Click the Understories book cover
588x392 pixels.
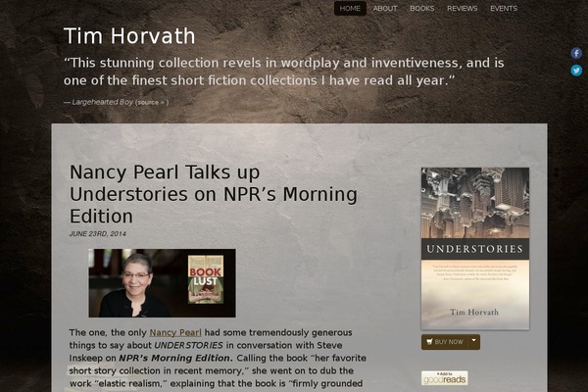click(475, 248)
